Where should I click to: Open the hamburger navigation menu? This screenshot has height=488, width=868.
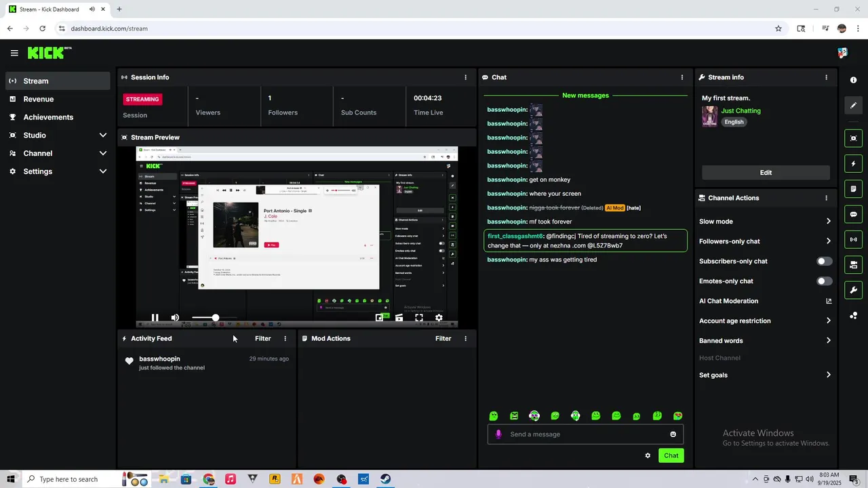(14, 53)
